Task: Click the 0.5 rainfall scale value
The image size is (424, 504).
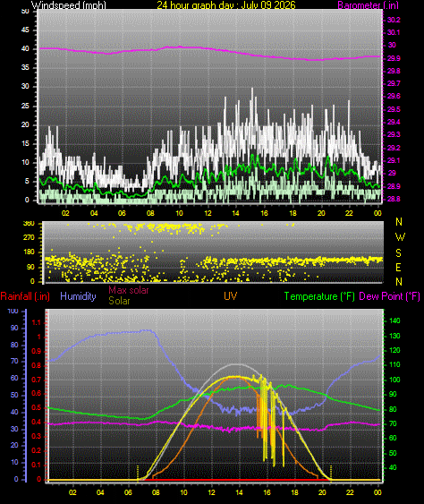Action: point(37,407)
